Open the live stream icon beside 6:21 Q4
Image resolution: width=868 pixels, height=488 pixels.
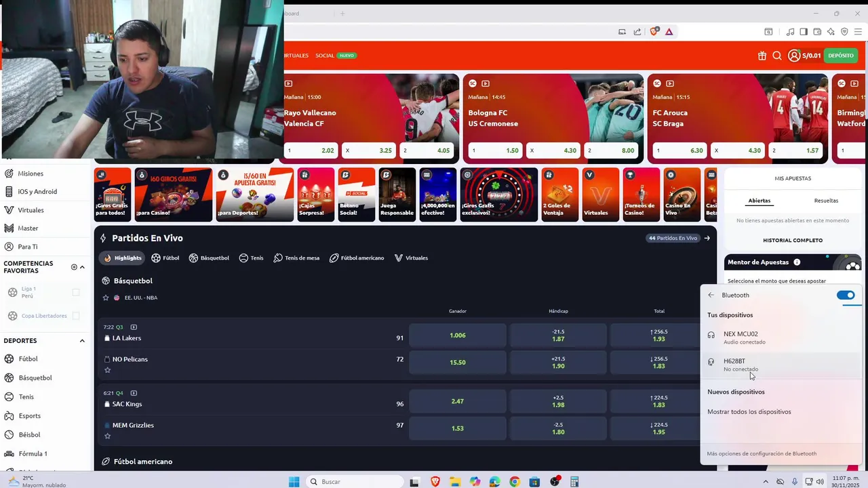coord(134,393)
